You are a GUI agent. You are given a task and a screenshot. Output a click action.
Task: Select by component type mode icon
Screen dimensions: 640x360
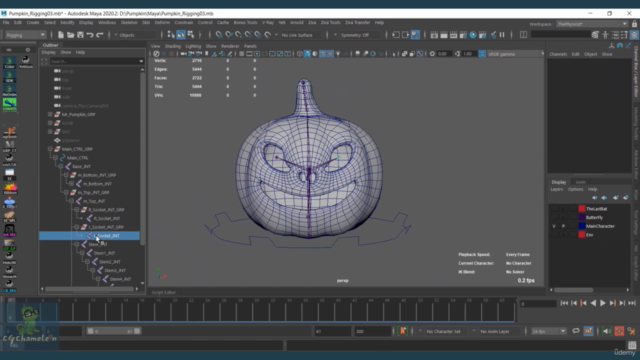pyautogui.click(x=191, y=35)
